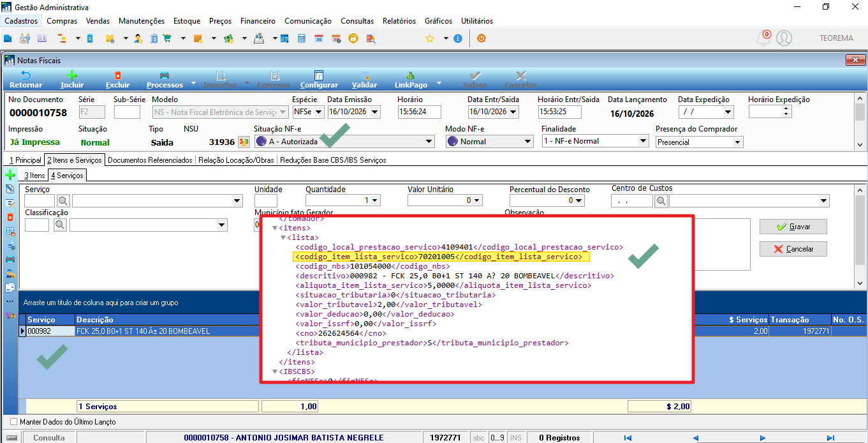Open the user profile avatar icon
The image size is (868, 443).
[x=784, y=38]
